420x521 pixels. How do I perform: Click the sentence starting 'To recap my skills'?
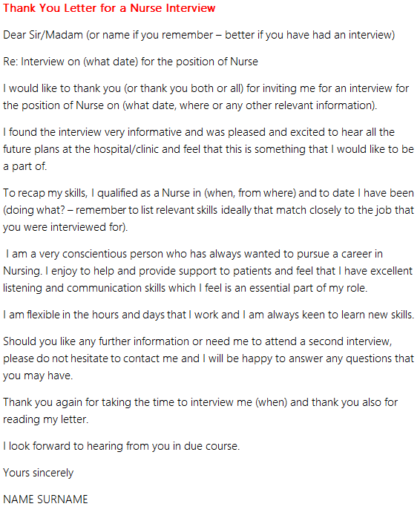(209, 210)
